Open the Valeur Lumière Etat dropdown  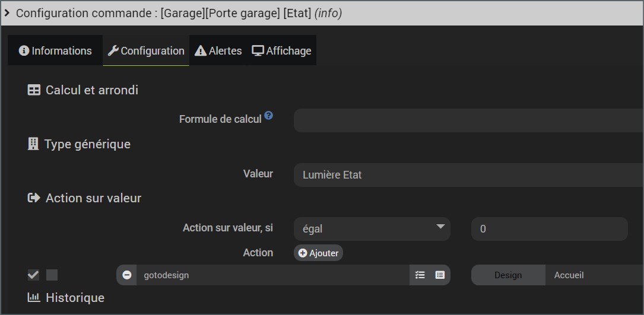[469, 175]
